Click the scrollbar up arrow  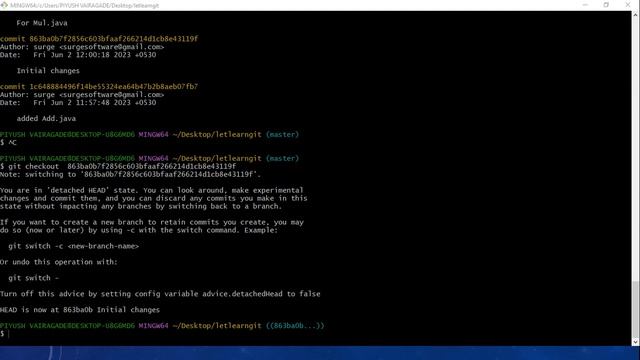point(636,15)
